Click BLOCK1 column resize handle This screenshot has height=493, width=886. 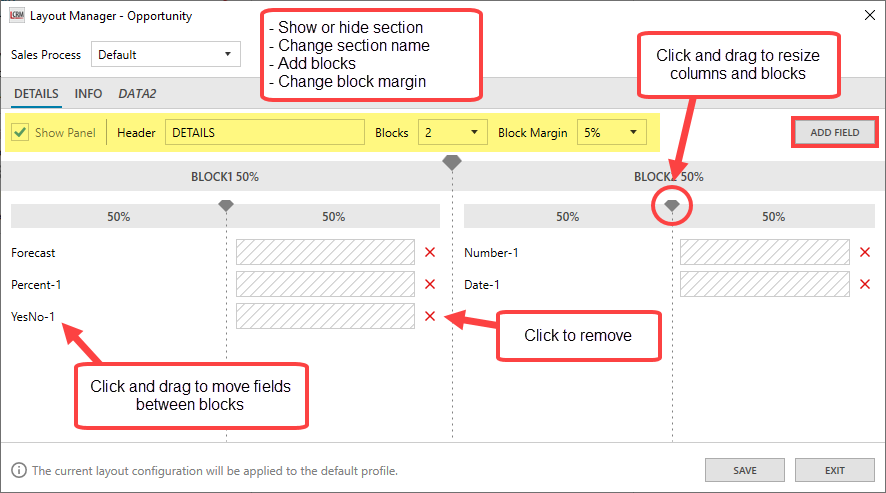(x=226, y=204)
